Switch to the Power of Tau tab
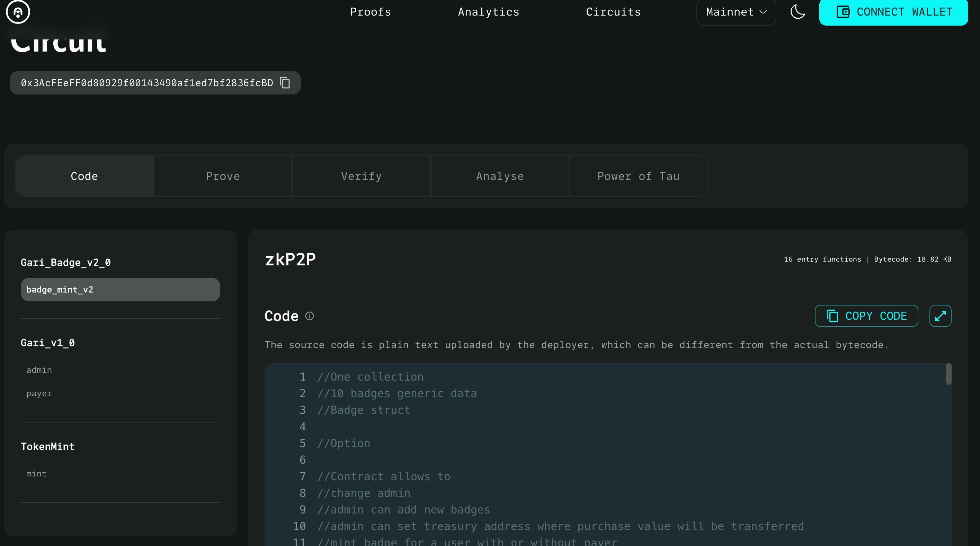The image size is (980, 546). click(638, 176)
